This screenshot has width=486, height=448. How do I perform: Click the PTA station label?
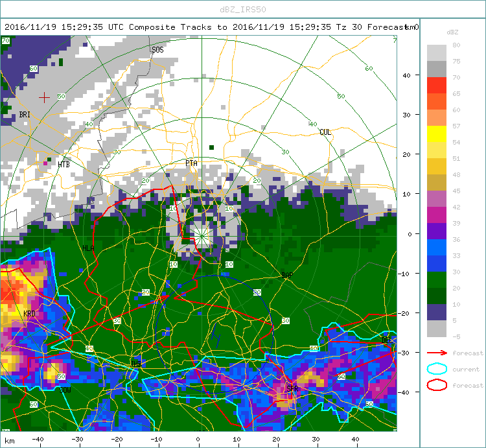coord(191,163)
